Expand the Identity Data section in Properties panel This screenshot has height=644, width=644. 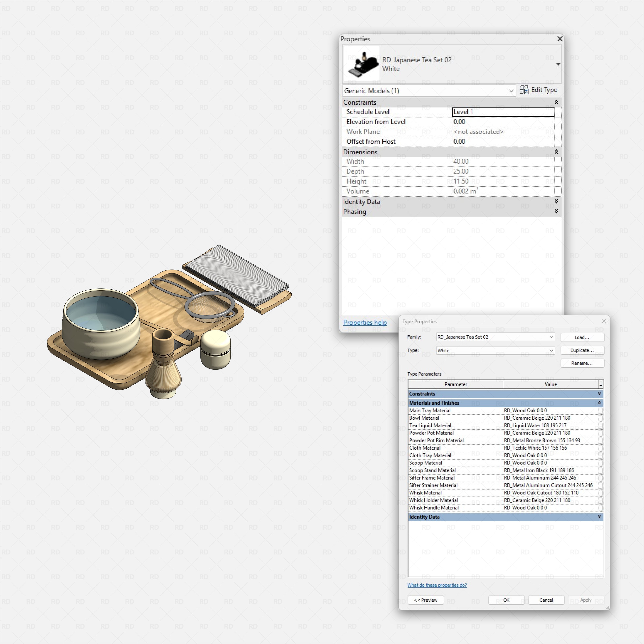(x=556, y=201)
